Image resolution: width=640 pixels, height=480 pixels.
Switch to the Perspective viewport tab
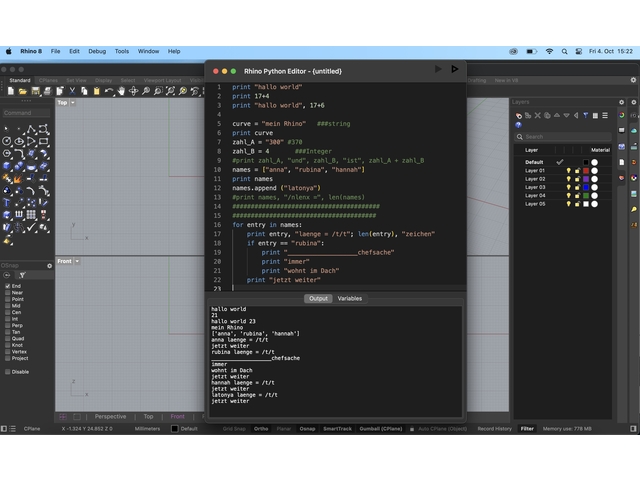pos(110,416)
